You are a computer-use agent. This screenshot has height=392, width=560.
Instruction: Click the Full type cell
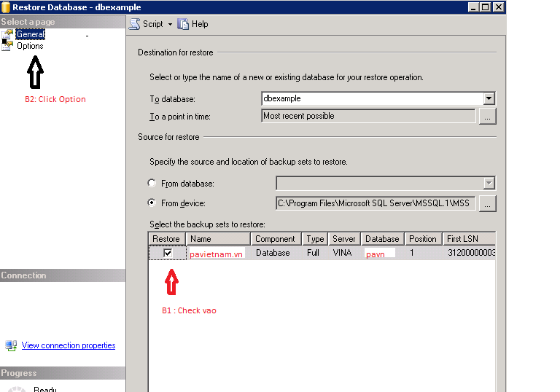pos(315,253)
